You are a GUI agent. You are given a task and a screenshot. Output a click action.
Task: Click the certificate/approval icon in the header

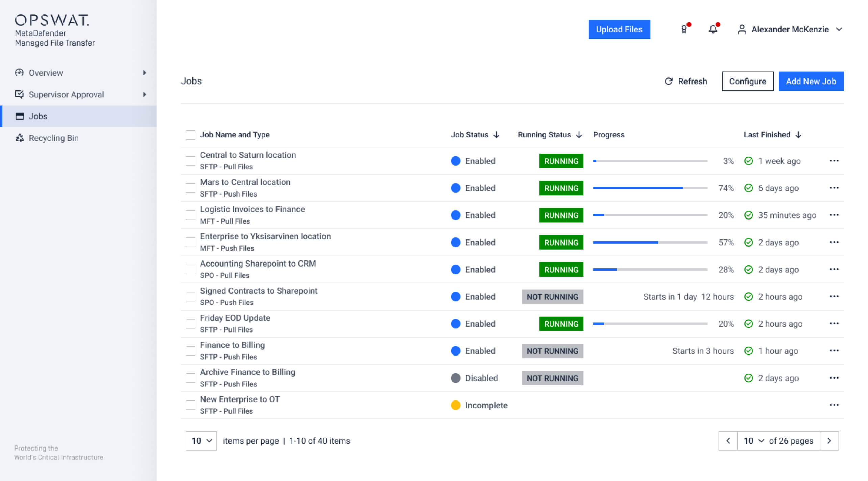coord(683,29)
